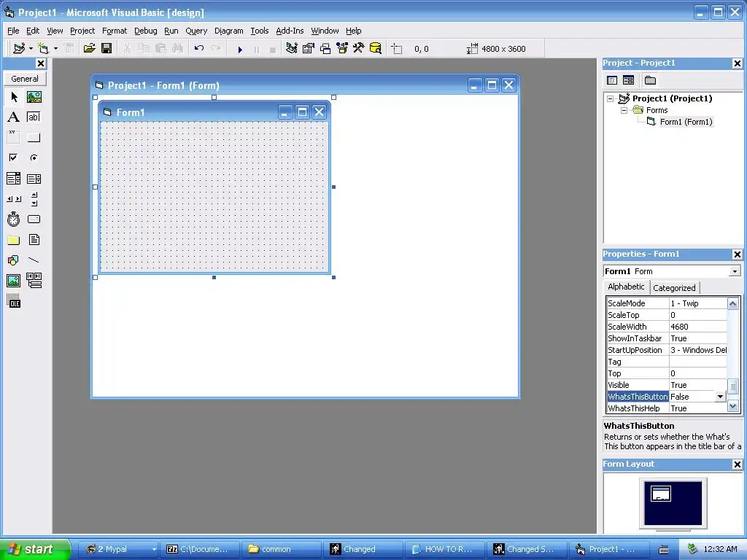Show Toolbox using hammer-and-wrench toolbar icon
Viewport: 747px width, 560px height.
click(x=359, y=49)
